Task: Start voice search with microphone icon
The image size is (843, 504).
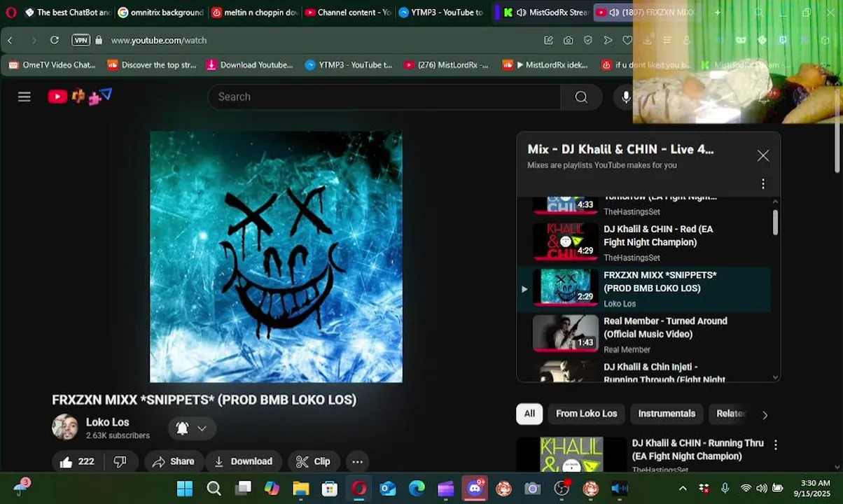Action: coord(626,97)
